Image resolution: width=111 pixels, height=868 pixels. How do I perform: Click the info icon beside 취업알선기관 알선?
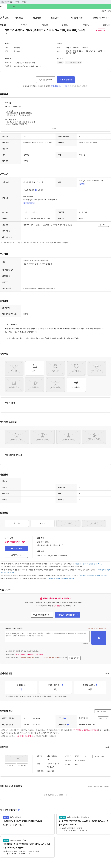[62, 685]
